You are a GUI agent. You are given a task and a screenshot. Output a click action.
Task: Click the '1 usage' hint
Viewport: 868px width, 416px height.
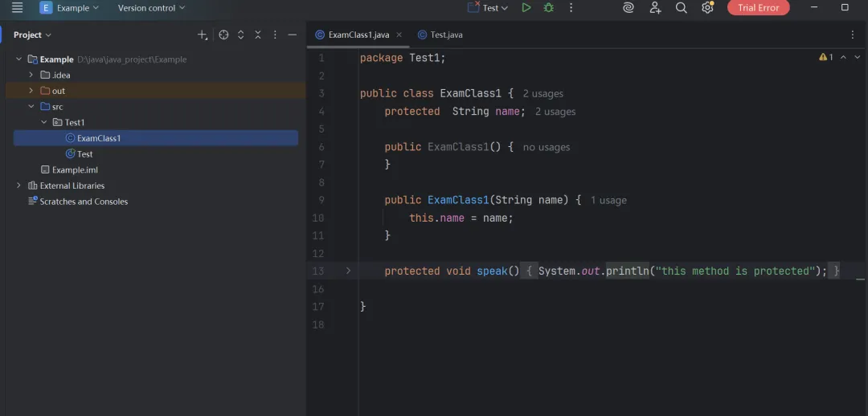[608, 200]
